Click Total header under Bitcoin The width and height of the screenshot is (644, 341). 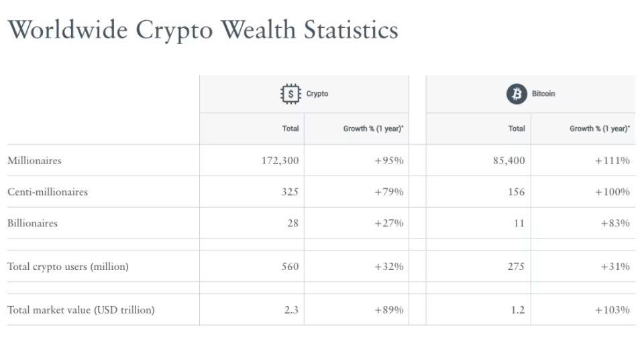coord(517,129)
